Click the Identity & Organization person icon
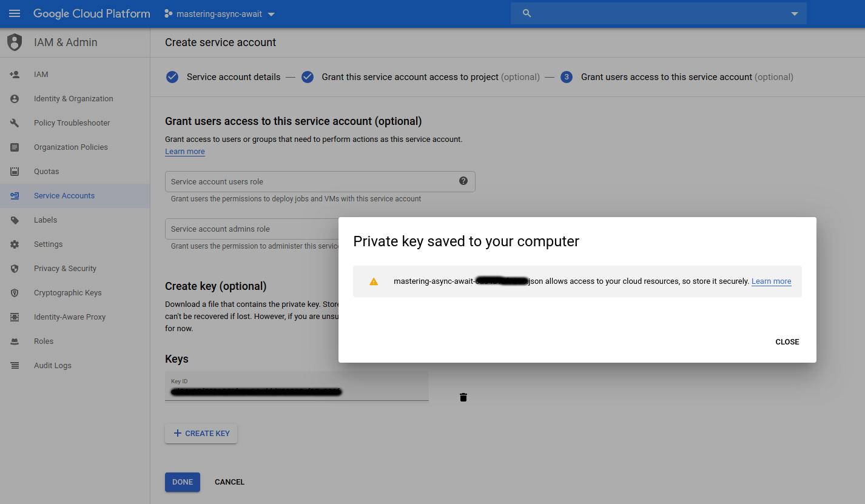 coord(15,99)
